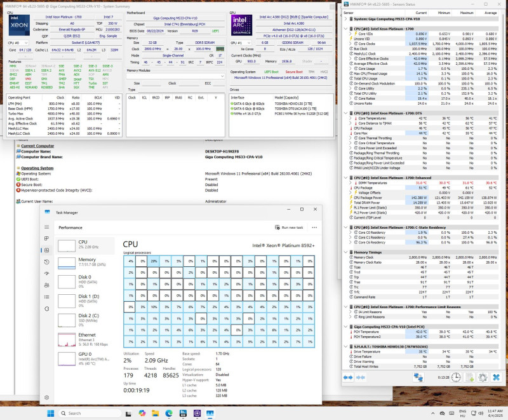Image resolution: width=508 pixels, height=420 pixels.
Task: Open sensor settings gear in HWiNFO sensors
Action: [x=483, y=377]
